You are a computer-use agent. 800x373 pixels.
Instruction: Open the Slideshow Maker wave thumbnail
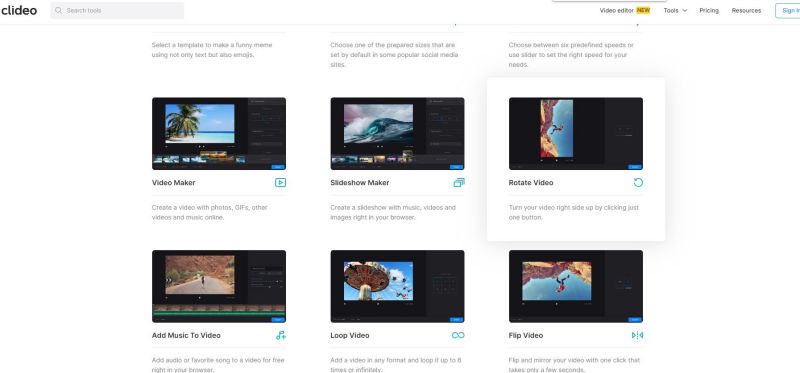pyautogui.click(x=397, y=134)
